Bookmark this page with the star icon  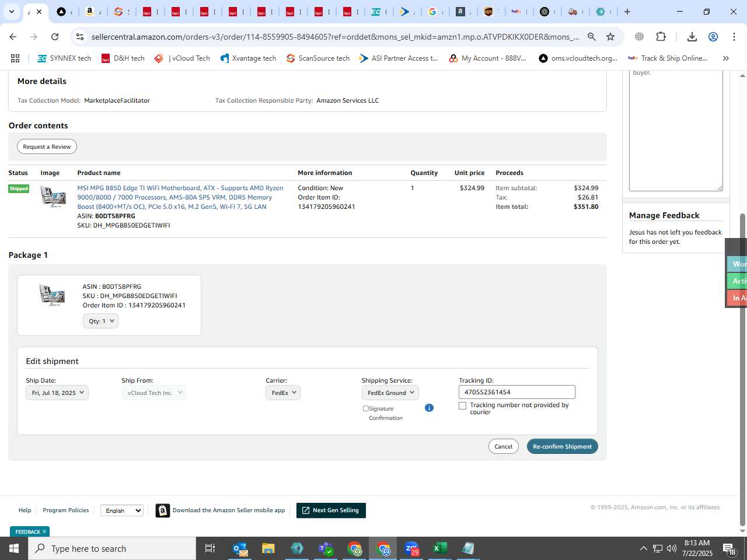pyautogui.click(x=610, y=37)
